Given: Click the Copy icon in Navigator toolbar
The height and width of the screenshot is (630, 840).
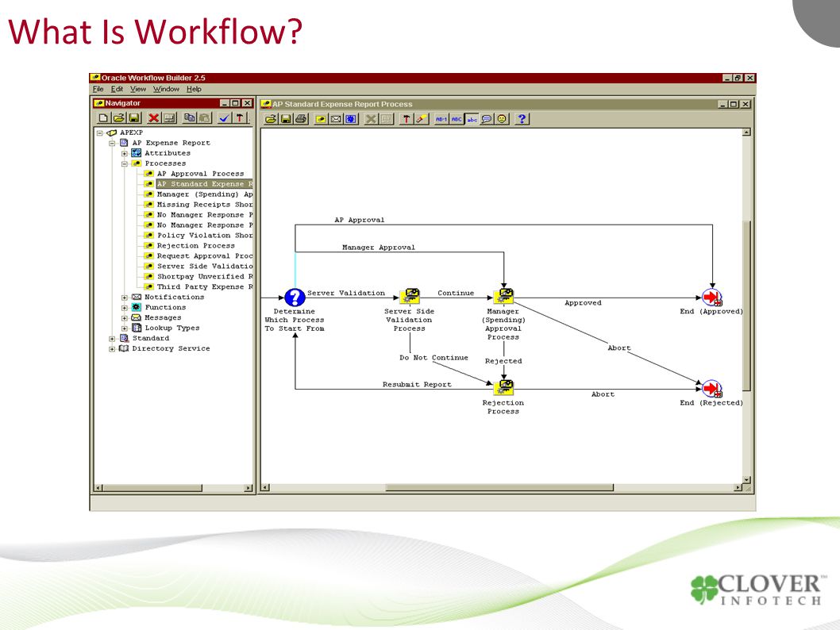Looking at the screenshot, I should [190, 117].
